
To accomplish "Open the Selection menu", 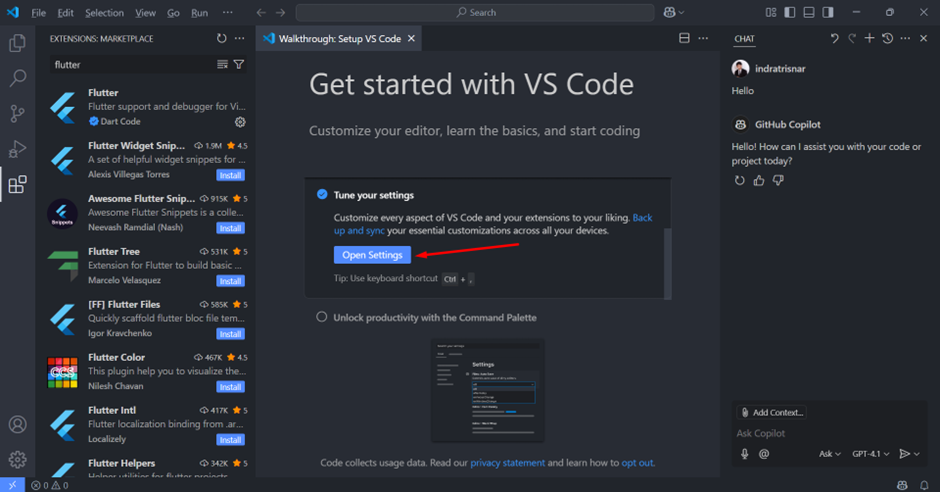I will (104, 13).
